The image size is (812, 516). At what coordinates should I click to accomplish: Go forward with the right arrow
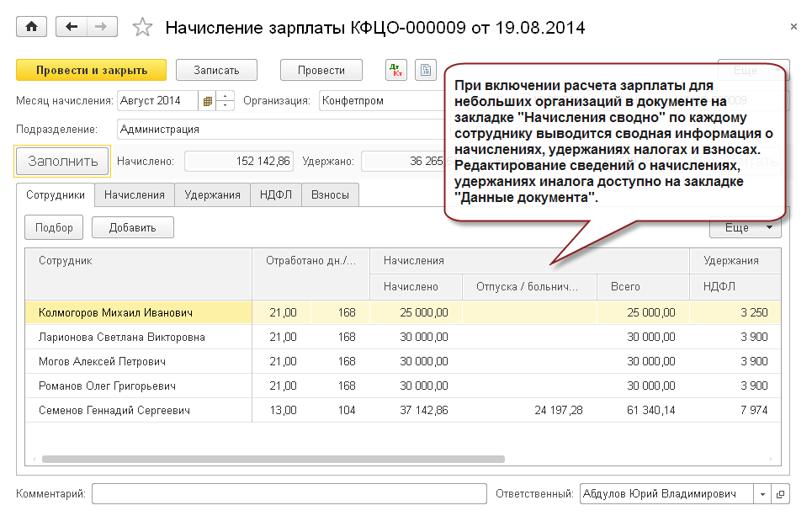coord(101,27)
